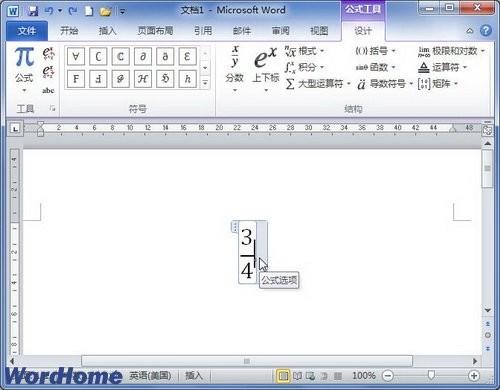Insert the ∂ partial differential symbol
Viewport: 500px width, 390px height.
[x=143, y=56]
